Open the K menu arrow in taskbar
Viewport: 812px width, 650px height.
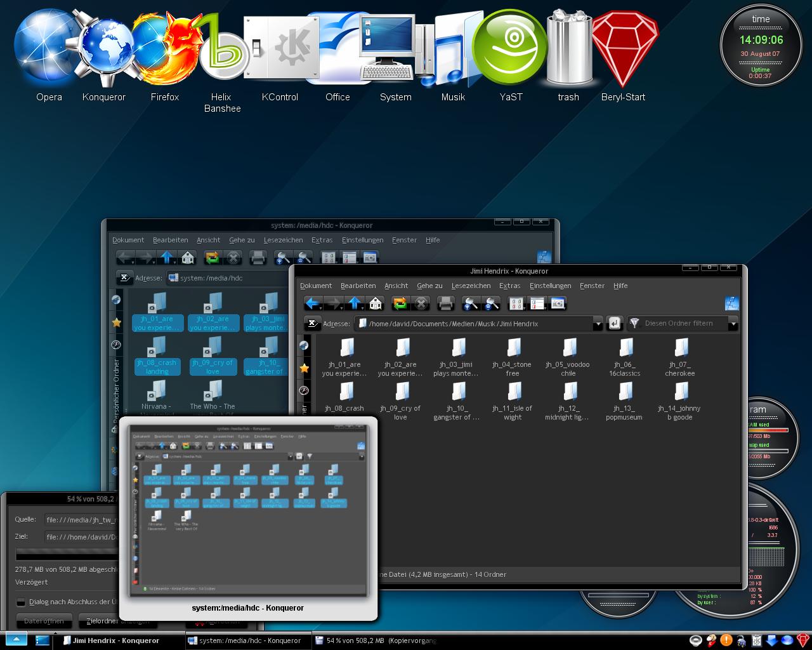coord(16,640)
